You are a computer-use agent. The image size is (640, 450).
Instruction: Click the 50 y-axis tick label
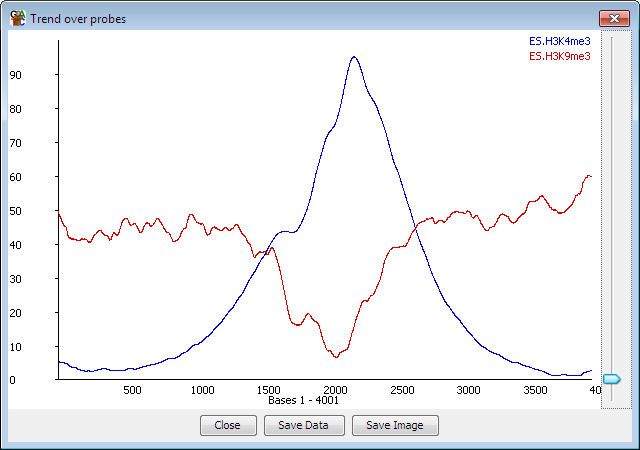click(x=16, y=211)
